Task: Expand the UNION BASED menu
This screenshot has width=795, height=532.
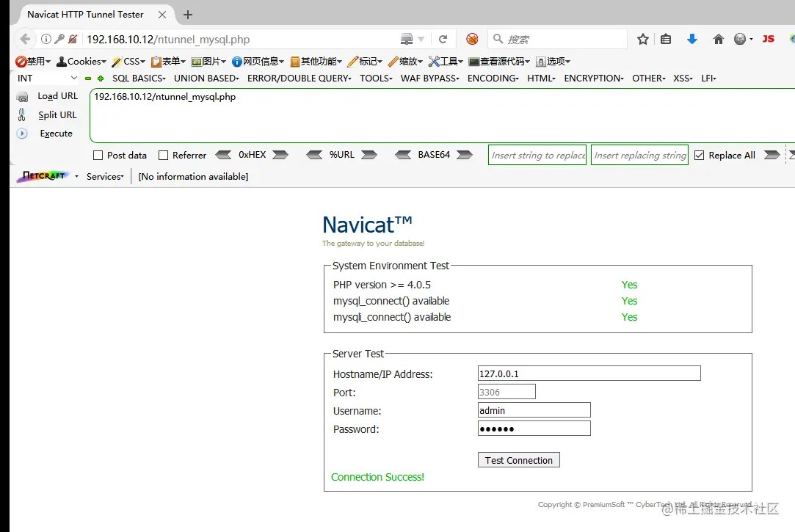Action: [206, 79]
